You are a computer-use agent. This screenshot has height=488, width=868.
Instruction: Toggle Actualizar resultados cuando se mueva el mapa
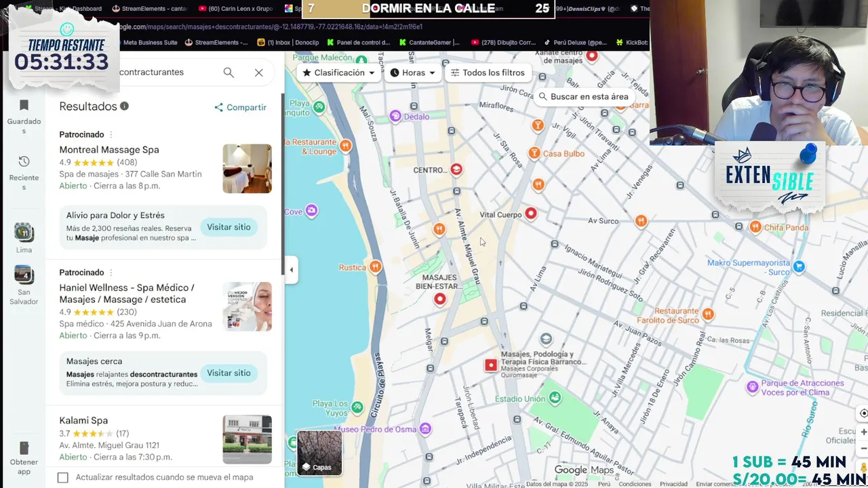[63, 478]
